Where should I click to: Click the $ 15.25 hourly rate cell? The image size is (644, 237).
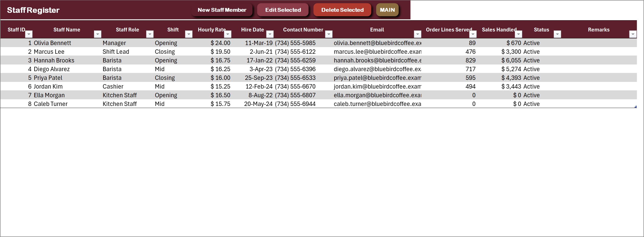point(212,87)
